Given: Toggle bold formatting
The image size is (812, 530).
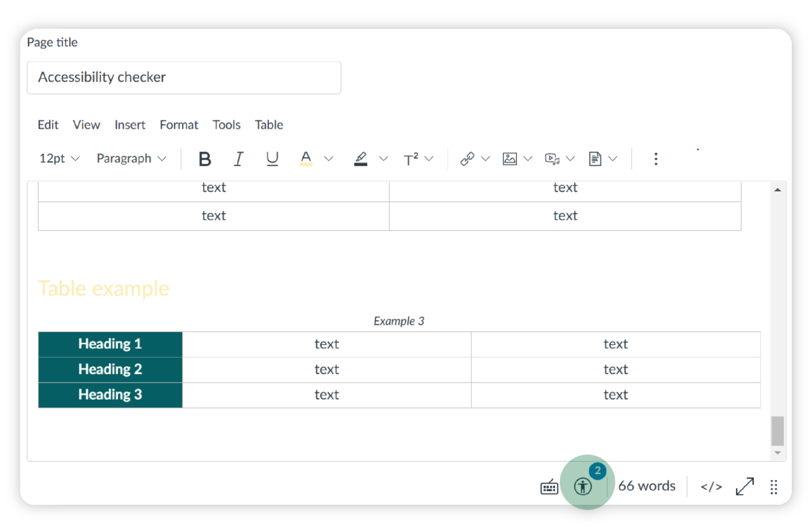Looking at the screenshot, I should 204,158.
